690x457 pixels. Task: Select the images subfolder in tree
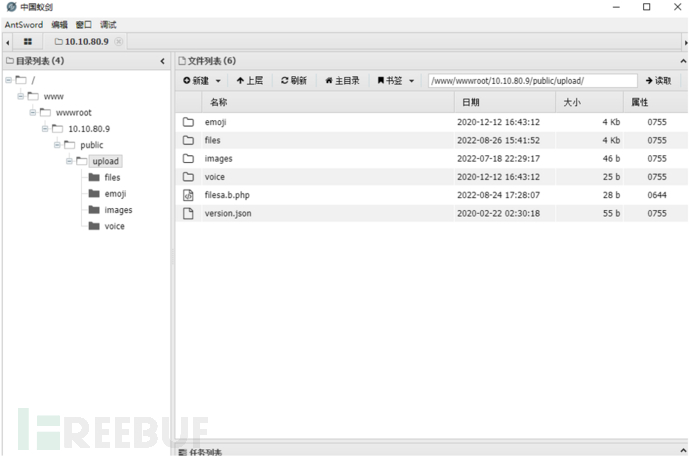point(118,210)
